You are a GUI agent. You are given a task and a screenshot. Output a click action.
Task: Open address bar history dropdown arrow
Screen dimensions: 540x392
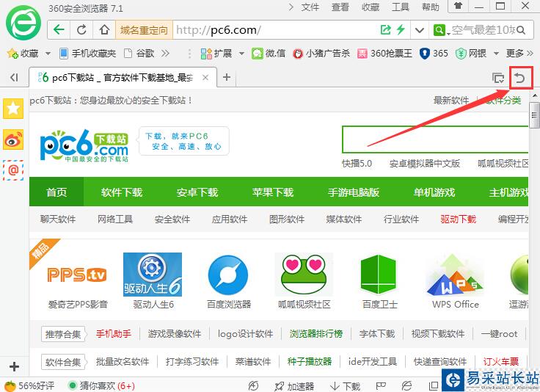(x=419, y=30)
